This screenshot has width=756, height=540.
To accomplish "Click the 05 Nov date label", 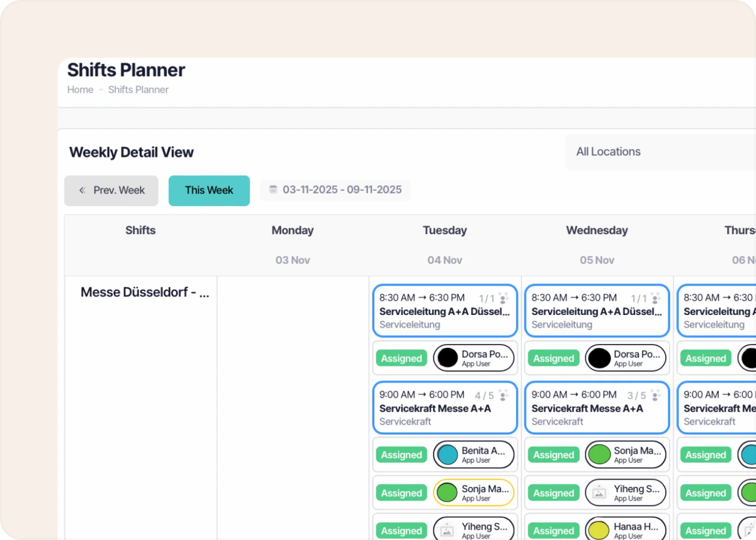I will pyautogui.click(x=597, y=260).
